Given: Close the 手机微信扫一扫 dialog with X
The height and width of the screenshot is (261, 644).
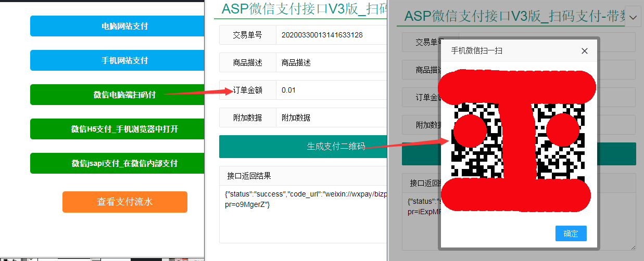Looking at the screenshot, I should (x=584, y=51).
